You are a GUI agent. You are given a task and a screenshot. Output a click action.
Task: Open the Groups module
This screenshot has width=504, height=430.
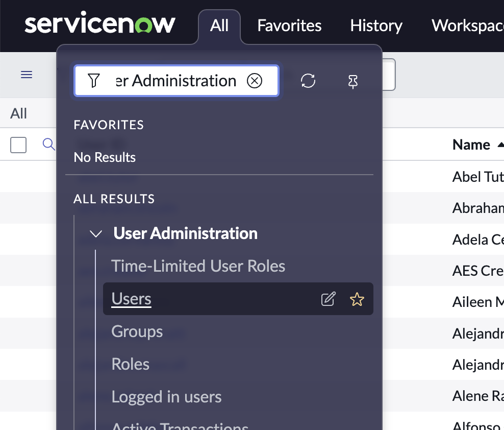point(137,331)
